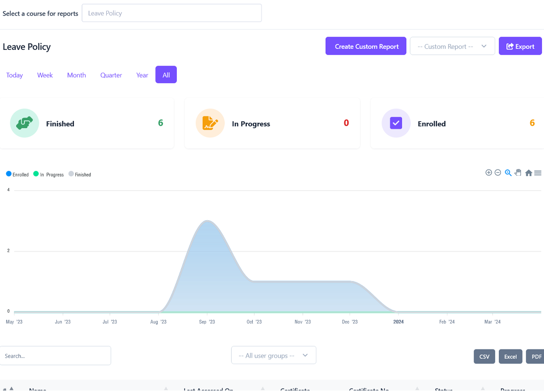Click the In Progress document icon
Viewport: 544px width, 392px height.
[x=210, y=123]
